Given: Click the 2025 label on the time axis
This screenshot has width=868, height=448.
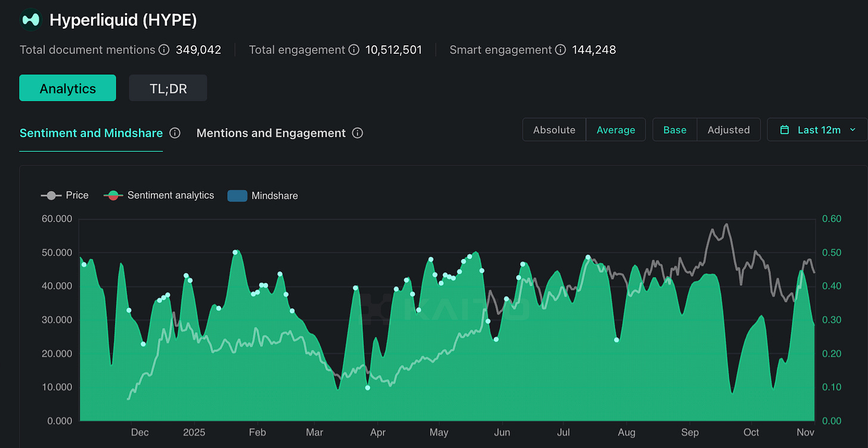Looking at the screenshot, I should (x=194, y=432).
